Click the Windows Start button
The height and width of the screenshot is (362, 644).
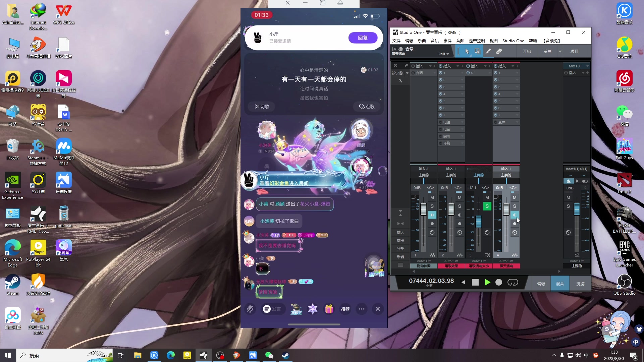point(8,355)
